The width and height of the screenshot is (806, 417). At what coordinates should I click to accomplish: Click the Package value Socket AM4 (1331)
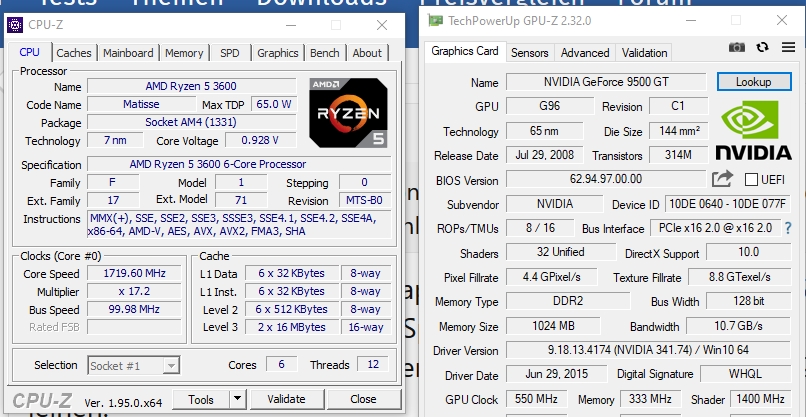pyautogui.click(x=191, y=122)
